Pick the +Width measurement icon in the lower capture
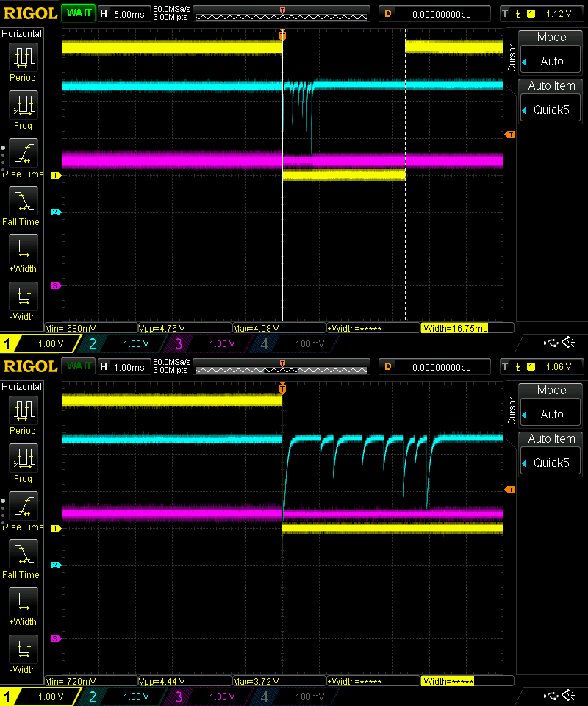This screenshot has width=588, height=706. [x=24, y=601]
